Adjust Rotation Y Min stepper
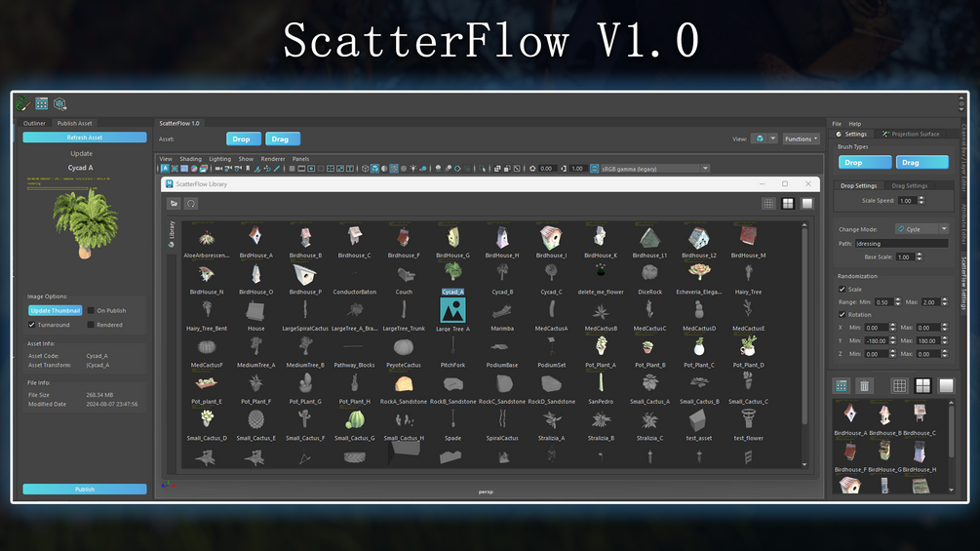Image resolution: width=980 pixels, height=551 pixels. coord(892,340)
